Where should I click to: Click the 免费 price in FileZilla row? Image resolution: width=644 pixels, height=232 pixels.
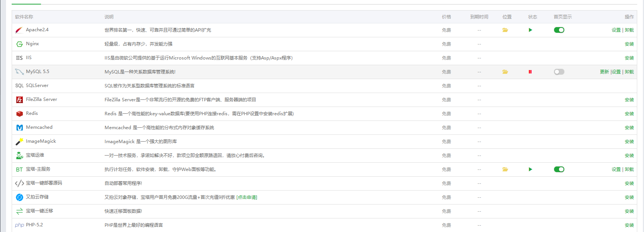(447, 100)
